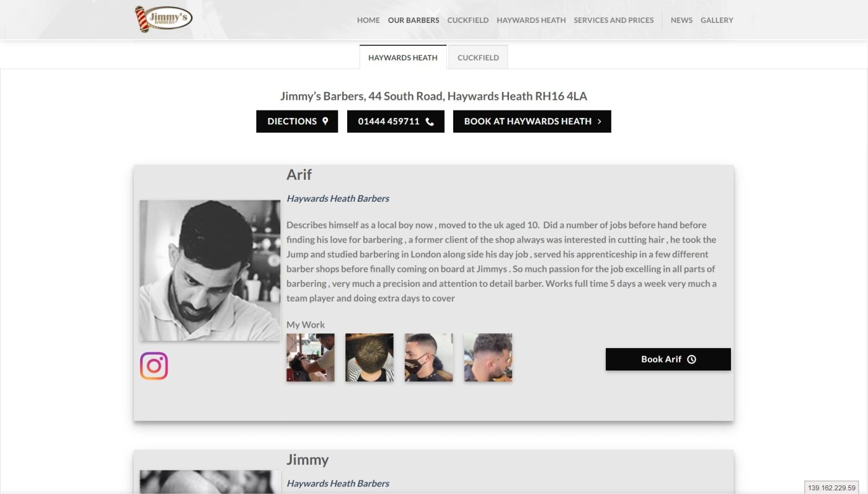Screen dimensions: 868x494
Task: Click the 139.162.229.59 IP label
Action: tap(832, 488)
